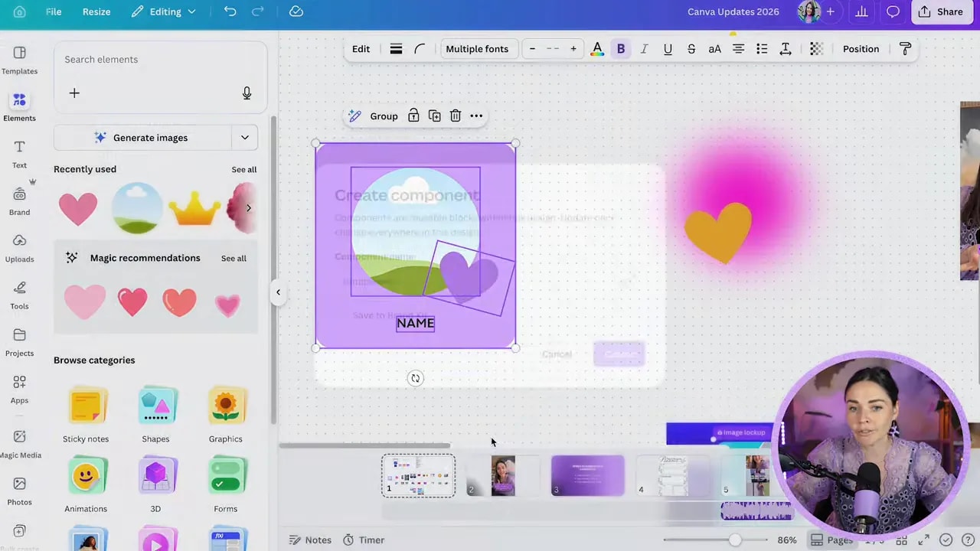
Task: See all Recently used elements
Action: coord(244,170)
